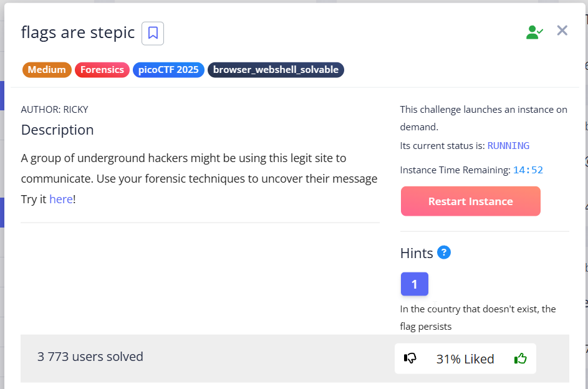Click the "flags are stepic" title
588x389 pixels.
pos(78,32)
